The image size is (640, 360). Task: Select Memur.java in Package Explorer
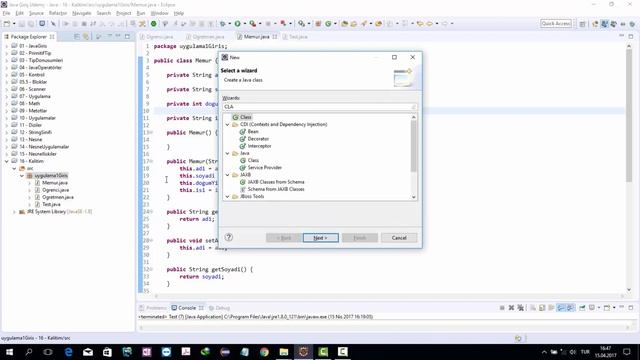click(x=51, y=183)
